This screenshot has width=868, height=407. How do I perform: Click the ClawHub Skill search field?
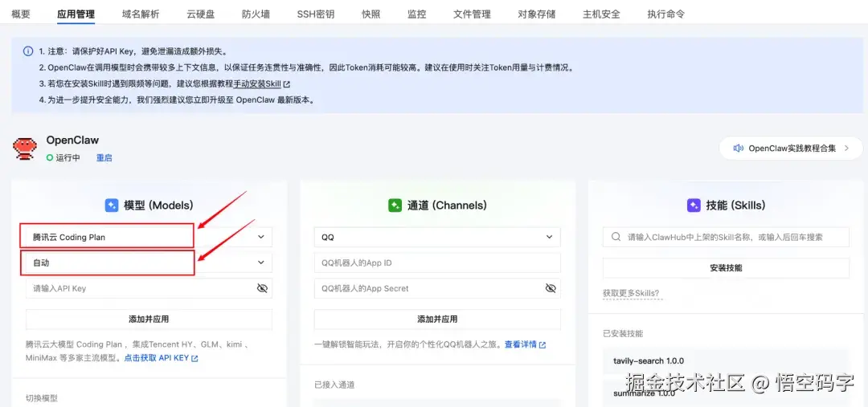coord(726,237)
